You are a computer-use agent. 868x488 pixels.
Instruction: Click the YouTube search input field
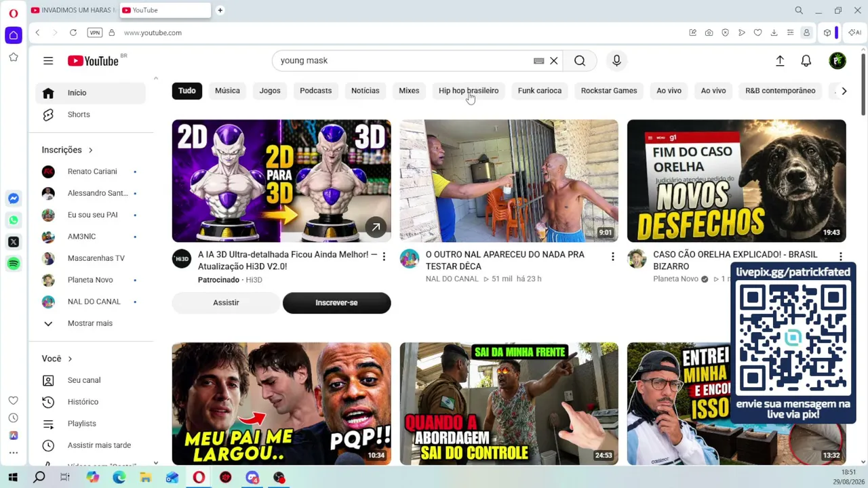(x=403, y=61)
